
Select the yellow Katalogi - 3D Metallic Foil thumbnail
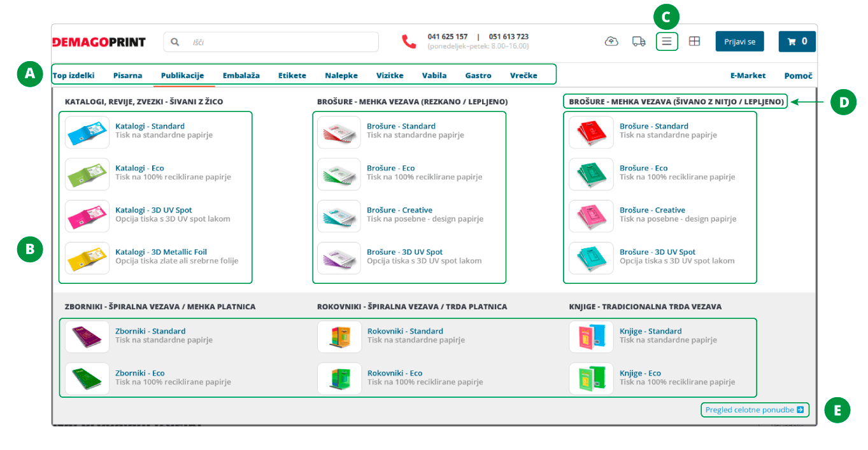click(x=87, y=258)
